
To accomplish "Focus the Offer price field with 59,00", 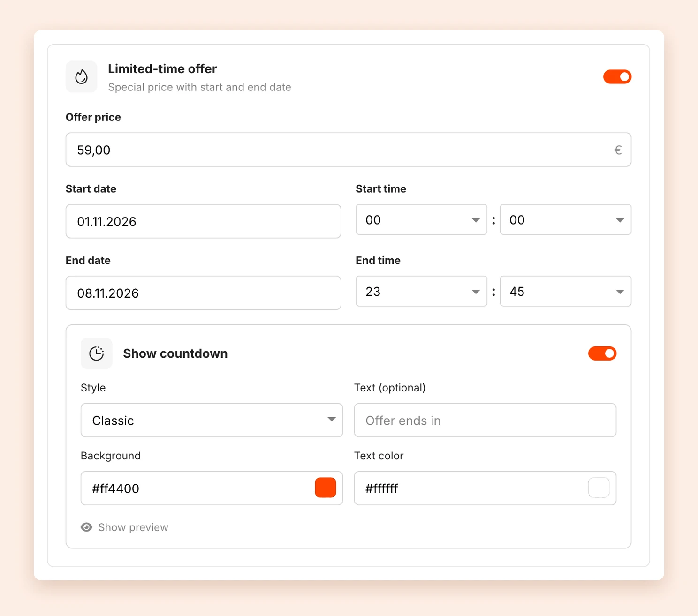I will [x=349, y=150].
